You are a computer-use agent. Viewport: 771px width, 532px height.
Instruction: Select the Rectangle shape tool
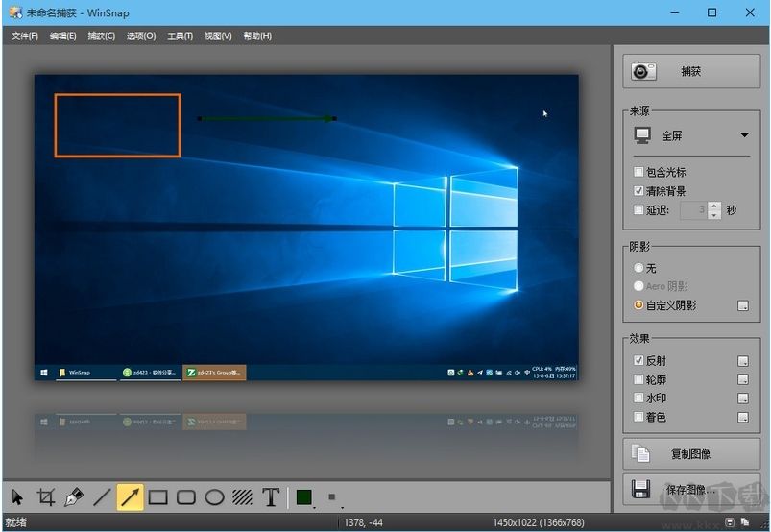(x=158, y=497)
